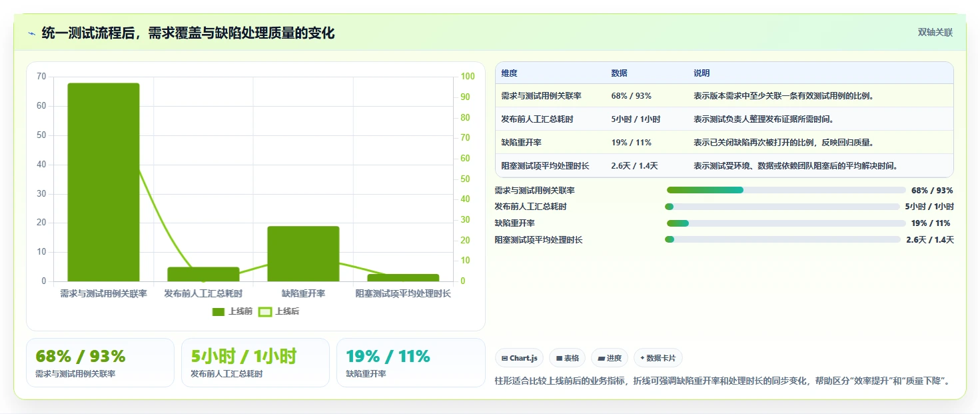Click the footer description starting 柱形适合比较

click(x=722, y=381)
